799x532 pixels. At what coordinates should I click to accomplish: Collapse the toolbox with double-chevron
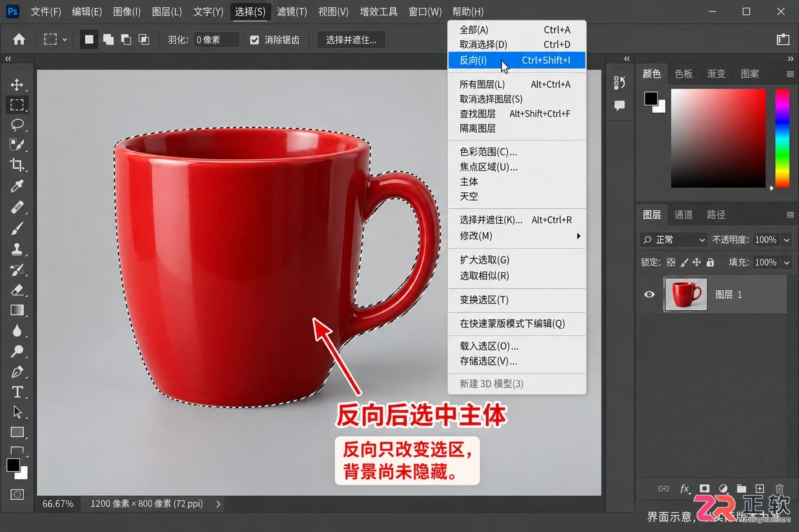pyautogui.click(x=8, y=59)
